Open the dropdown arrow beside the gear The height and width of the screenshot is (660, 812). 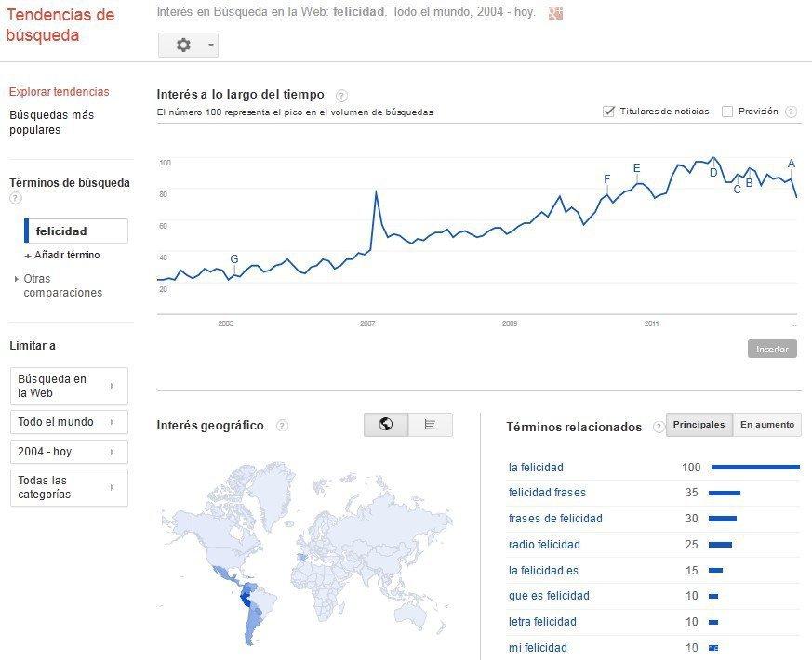pyautogui.click(x=208, y=44)
